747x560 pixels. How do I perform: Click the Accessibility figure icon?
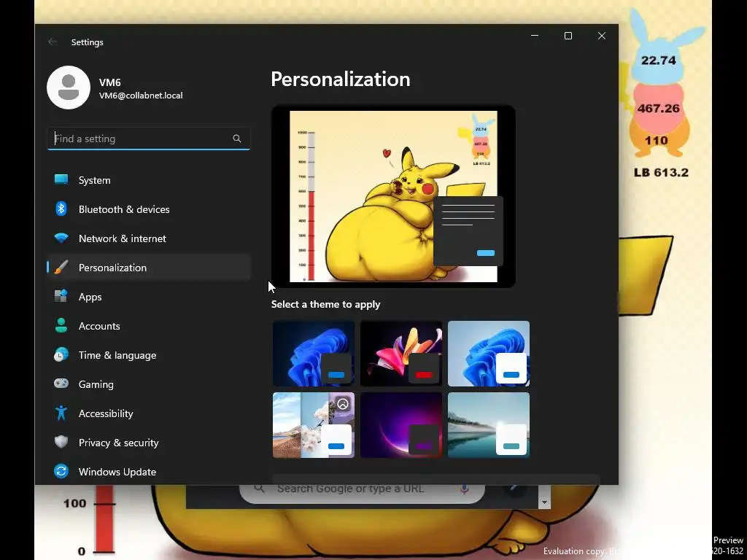pyautogui.click(x=61, y=413)
